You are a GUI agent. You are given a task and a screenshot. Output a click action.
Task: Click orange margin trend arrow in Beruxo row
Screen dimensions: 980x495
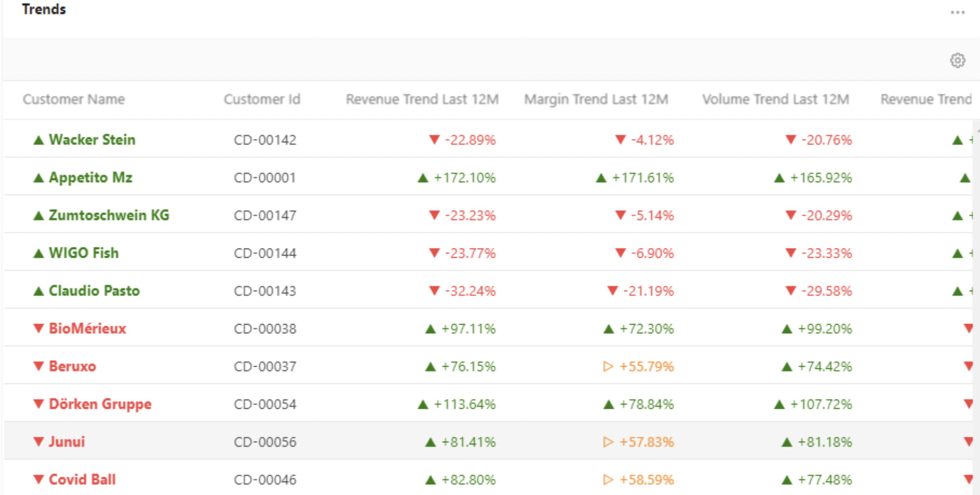(608, 366)
